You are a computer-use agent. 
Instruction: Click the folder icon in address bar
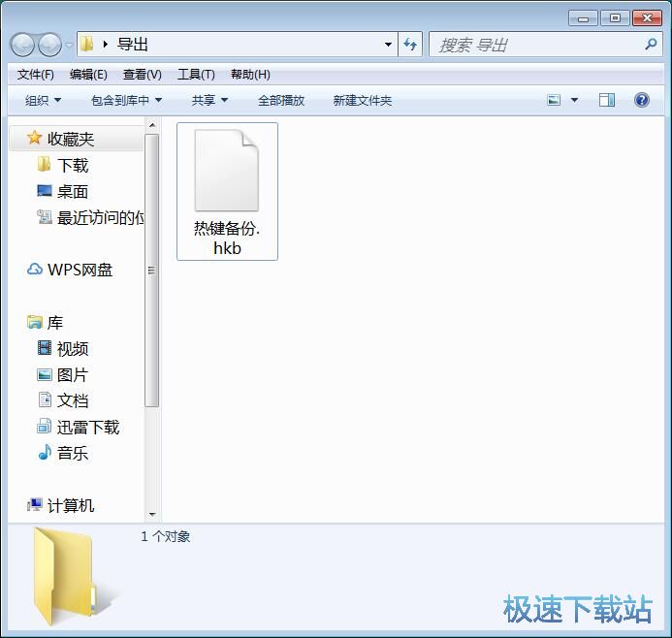(87, 44)
